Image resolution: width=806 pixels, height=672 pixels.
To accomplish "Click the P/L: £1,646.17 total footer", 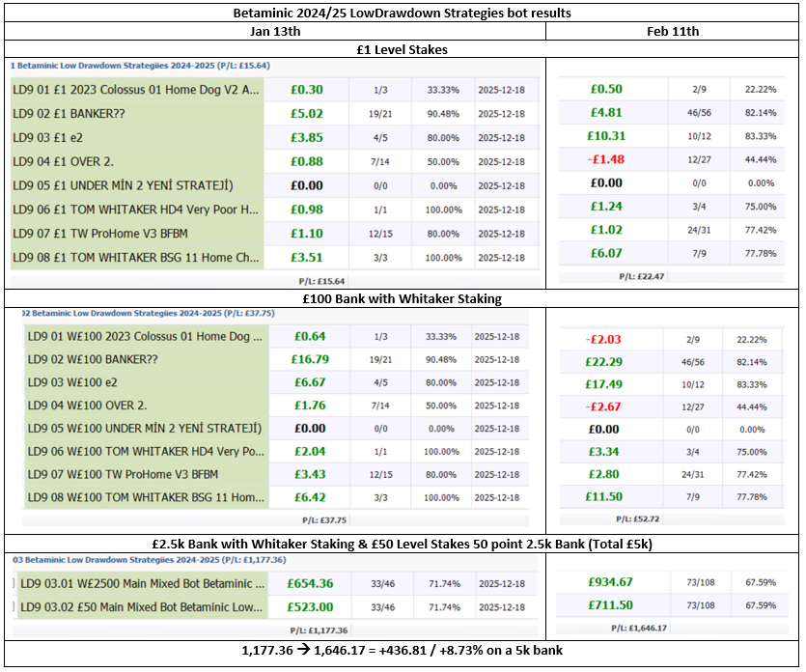I will 639,628.
